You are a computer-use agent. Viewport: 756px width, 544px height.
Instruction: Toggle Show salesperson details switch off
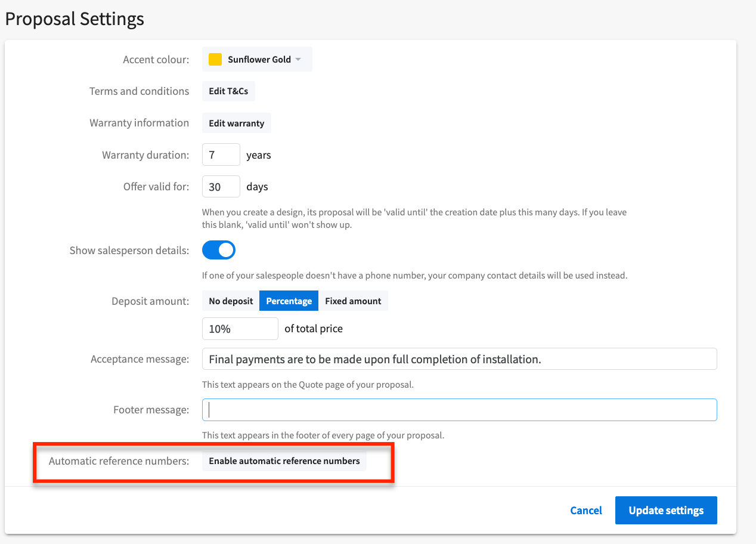coord(219,251)
